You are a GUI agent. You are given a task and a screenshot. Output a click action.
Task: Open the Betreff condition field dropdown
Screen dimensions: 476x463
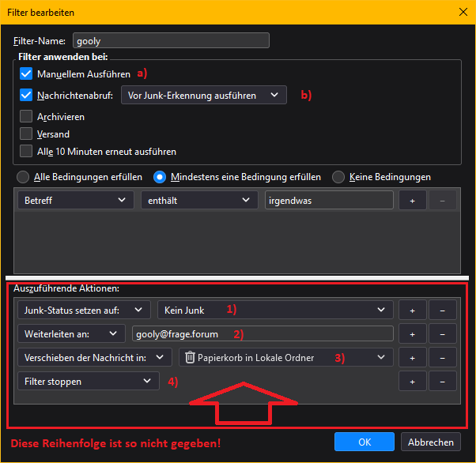(75, 201)
